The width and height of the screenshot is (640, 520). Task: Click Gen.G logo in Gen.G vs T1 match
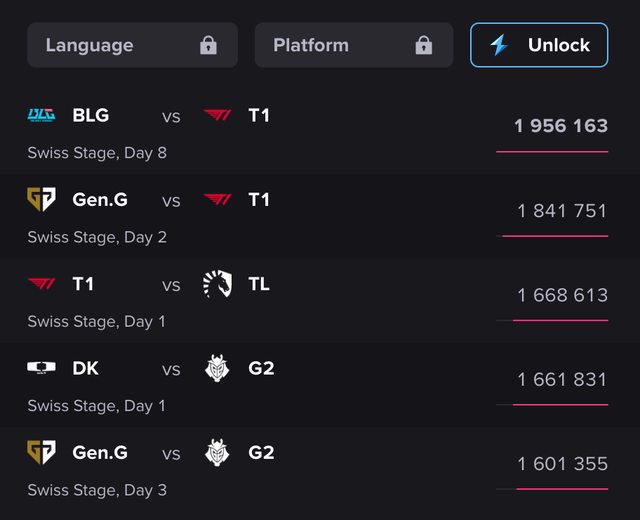[41, 200]
